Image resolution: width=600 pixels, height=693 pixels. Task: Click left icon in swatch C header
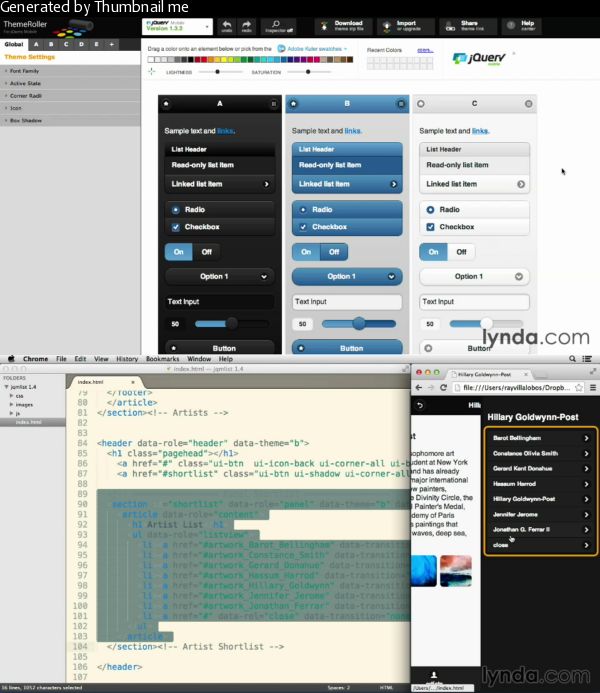click(x=421, y=104)
